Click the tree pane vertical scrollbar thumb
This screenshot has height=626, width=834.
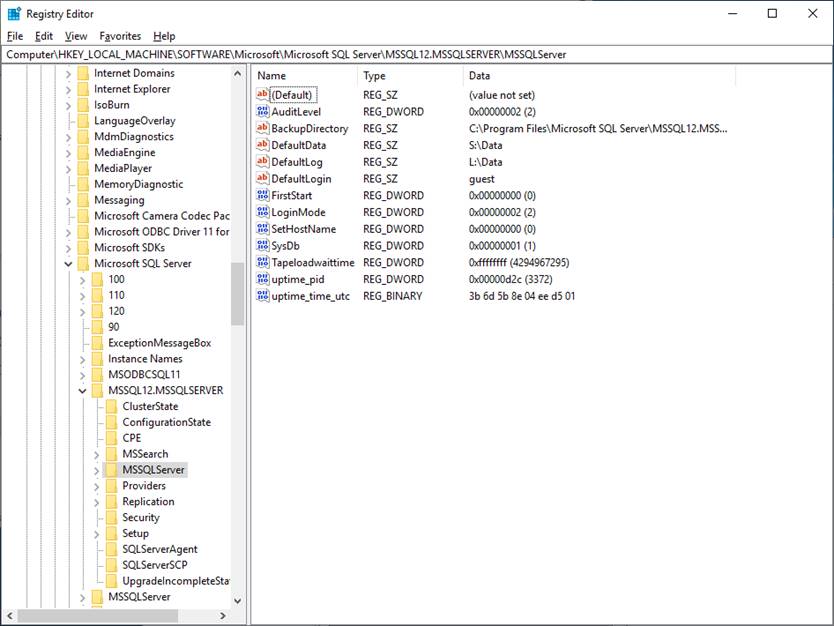pyautogui.click(x=237, y=294)
